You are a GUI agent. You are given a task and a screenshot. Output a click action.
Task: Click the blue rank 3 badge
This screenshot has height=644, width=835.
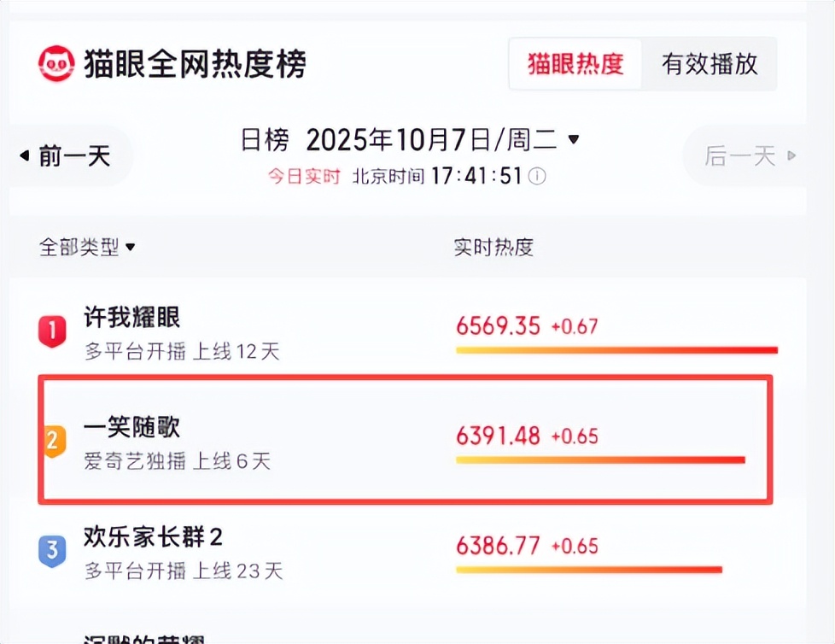(53, 552)
